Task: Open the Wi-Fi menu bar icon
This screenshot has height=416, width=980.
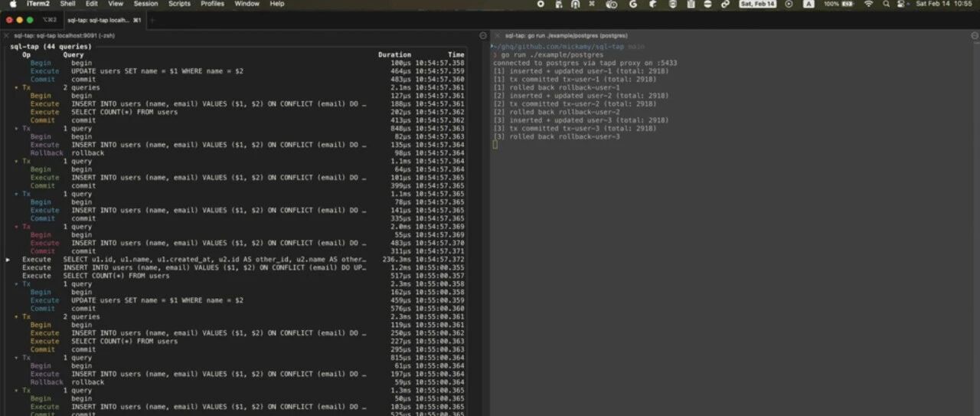Action: (868, 4)
